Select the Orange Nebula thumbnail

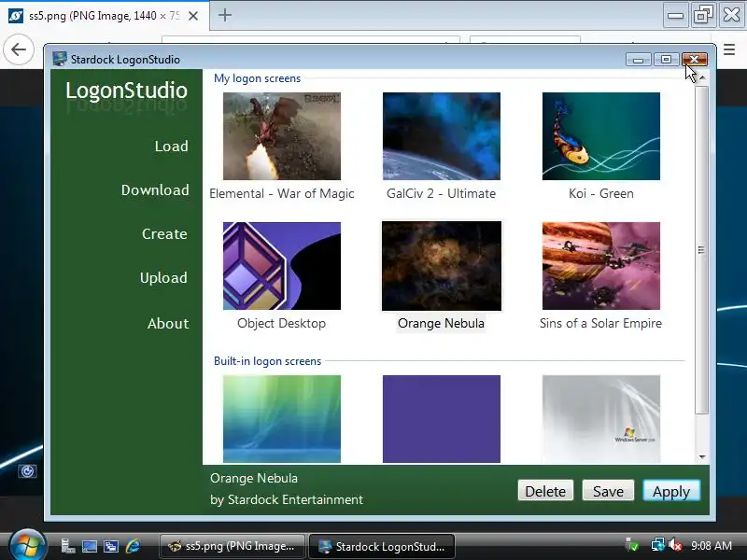pyautogui.click(x=442, y=266)
